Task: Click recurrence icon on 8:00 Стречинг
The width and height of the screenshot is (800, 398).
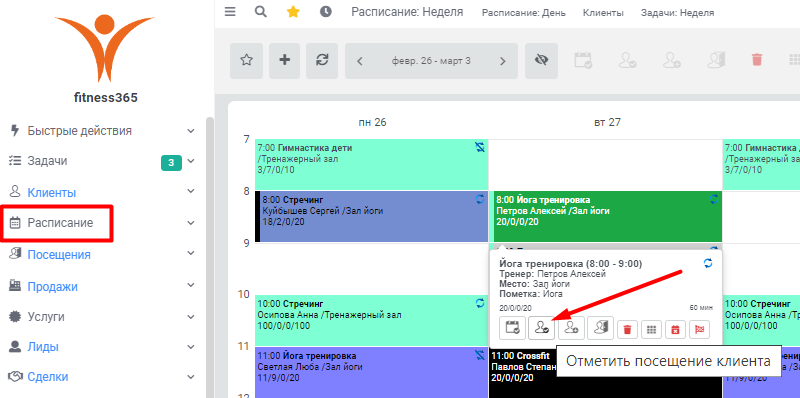Action: pyautogui.click(x=480, y=200)
